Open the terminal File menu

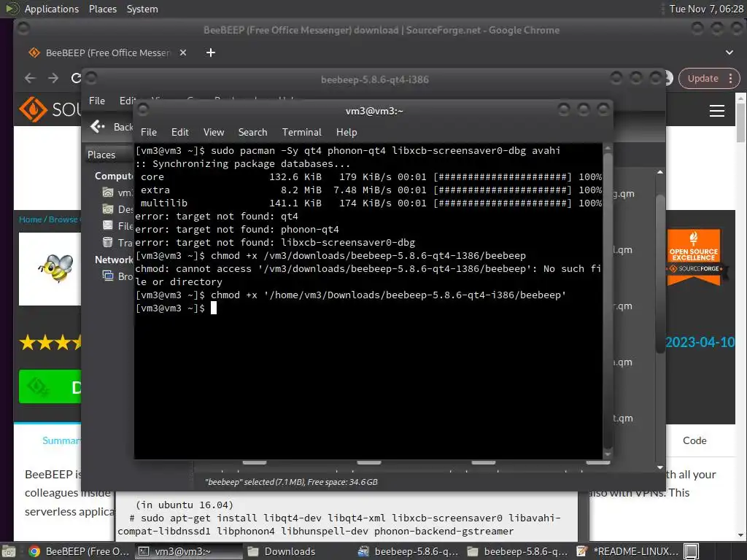click(148, 133)
